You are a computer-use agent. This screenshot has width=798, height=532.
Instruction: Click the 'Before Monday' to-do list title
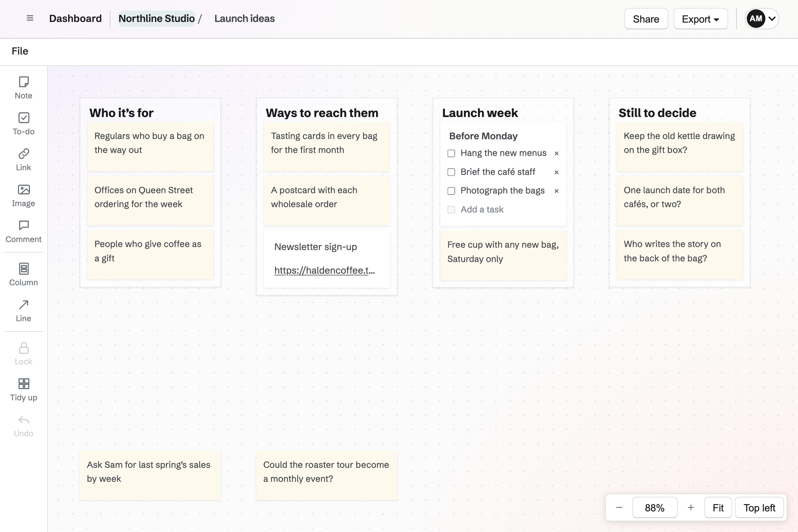483,136
